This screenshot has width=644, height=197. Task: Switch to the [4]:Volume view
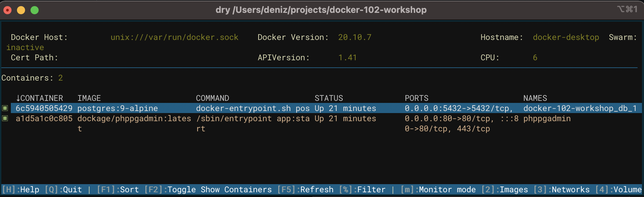click(x=618, y=190)
